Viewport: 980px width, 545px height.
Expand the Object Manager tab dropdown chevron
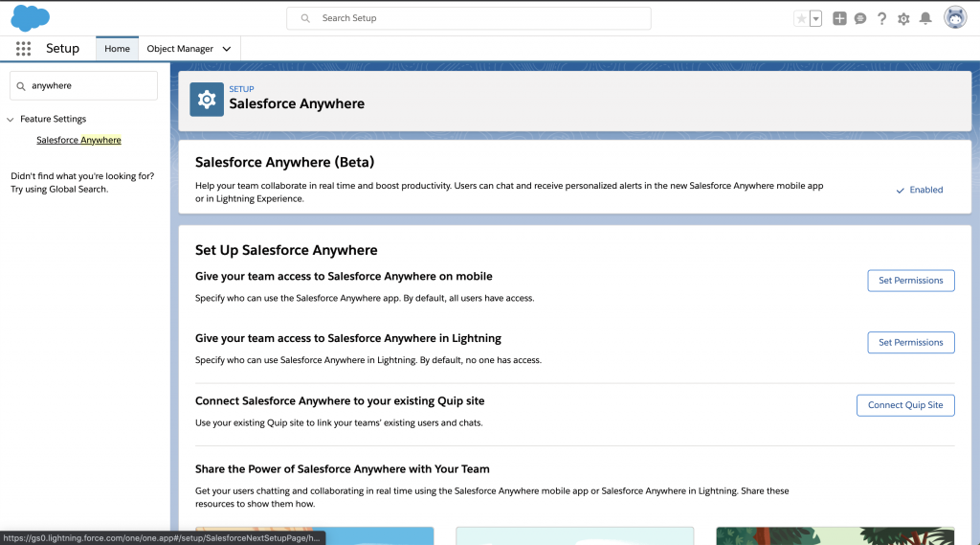click(227, 49)
